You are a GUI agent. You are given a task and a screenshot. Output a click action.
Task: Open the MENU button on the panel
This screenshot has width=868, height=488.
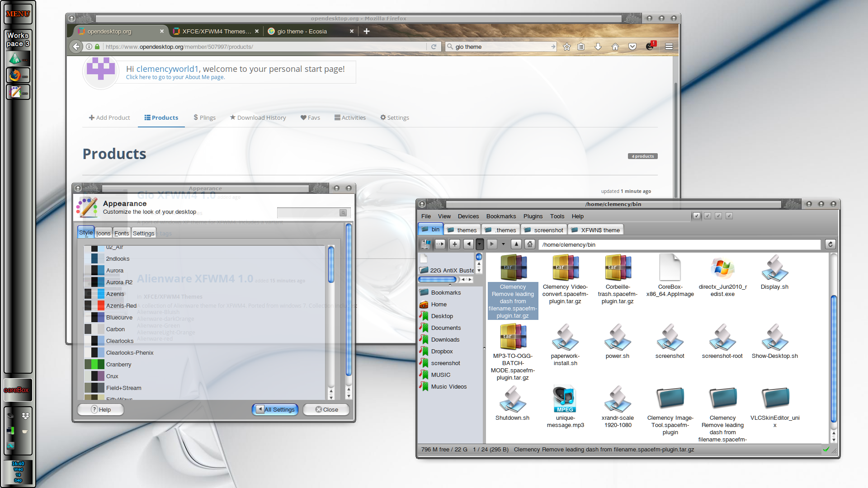tap(18, 14)
